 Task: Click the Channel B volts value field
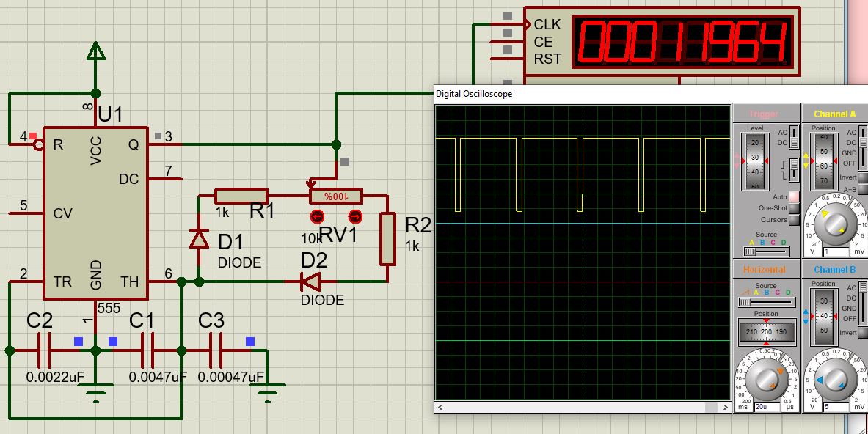click(x=834, y=407)
